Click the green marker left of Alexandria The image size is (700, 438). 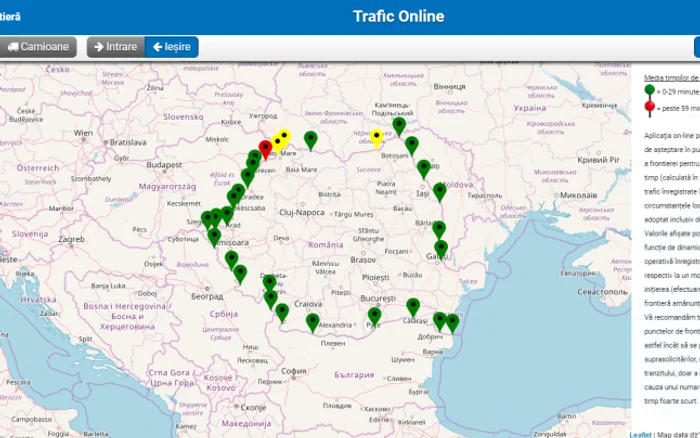coord(312,324)
